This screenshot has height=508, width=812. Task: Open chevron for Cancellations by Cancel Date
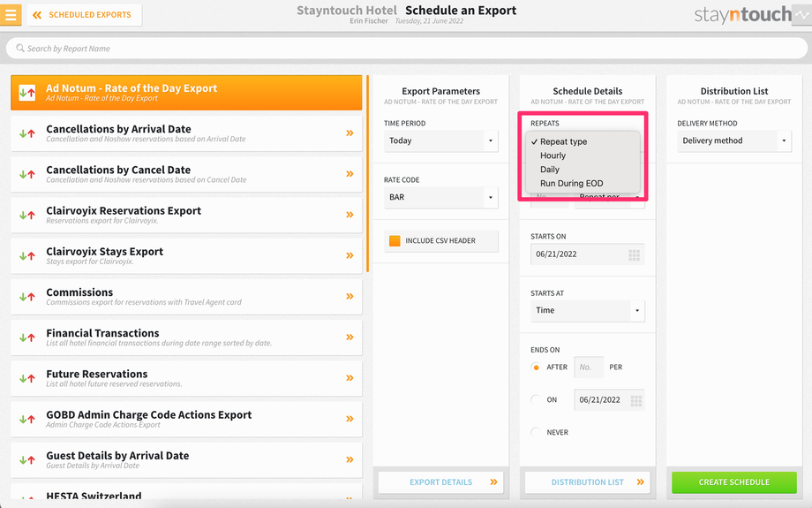(350, 174)
